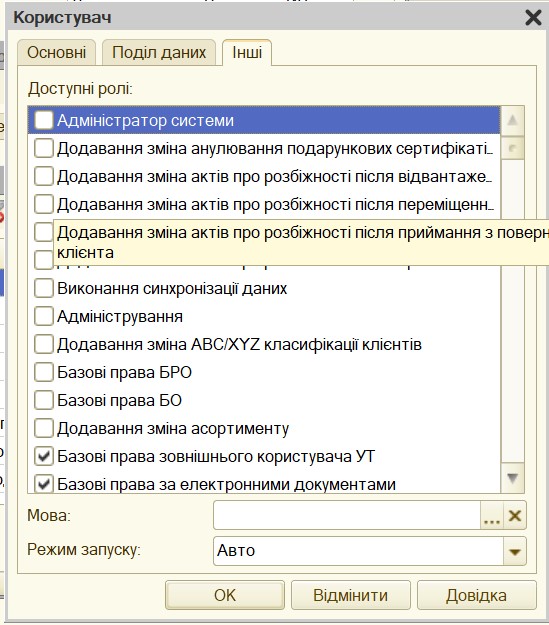The image size is (549, 625).
Task: Select the ABC/XYZ класифікації клієнтів row text
Action: point(239,344)
